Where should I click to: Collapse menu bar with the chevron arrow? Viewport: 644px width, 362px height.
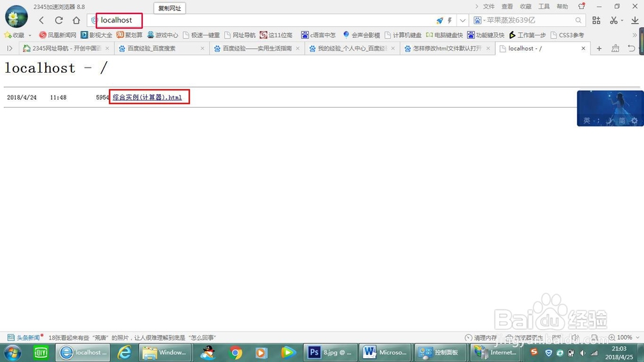[477, 6]
